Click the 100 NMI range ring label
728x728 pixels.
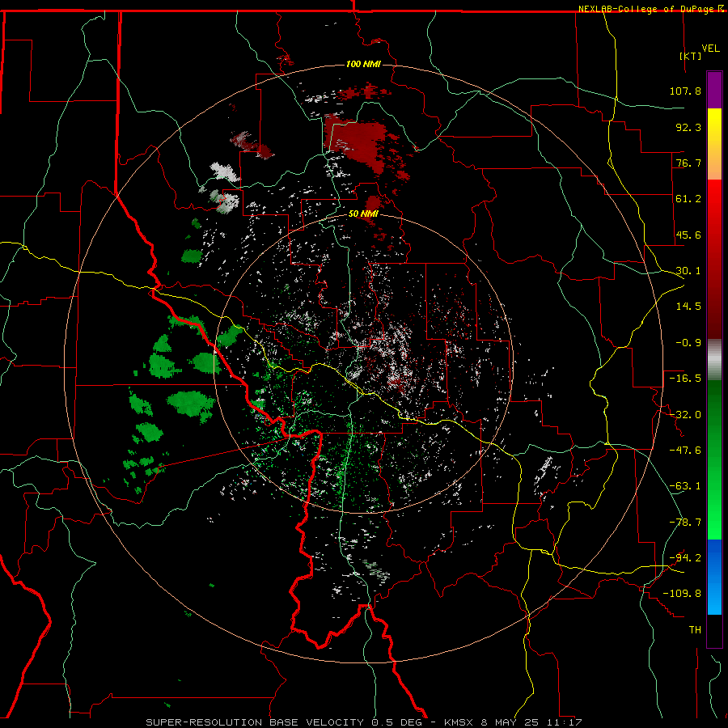pyautogui.click(x=363, y=64)
